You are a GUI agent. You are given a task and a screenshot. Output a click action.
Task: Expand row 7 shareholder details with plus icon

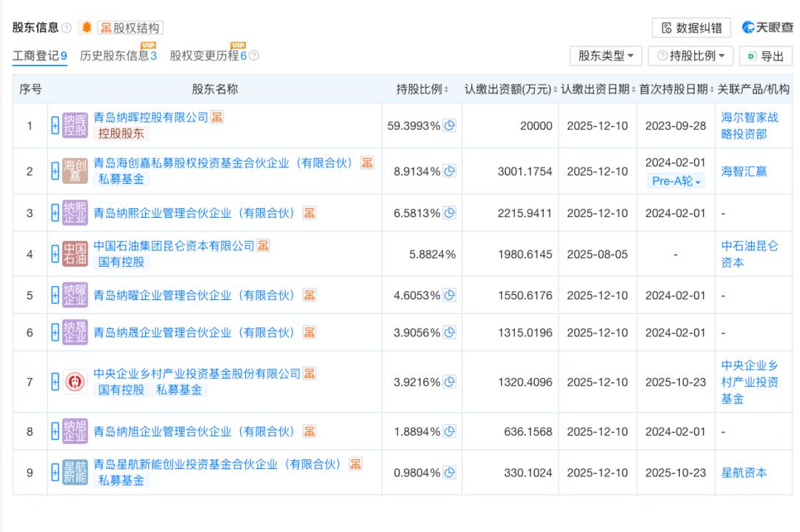[x=54, y=382]
